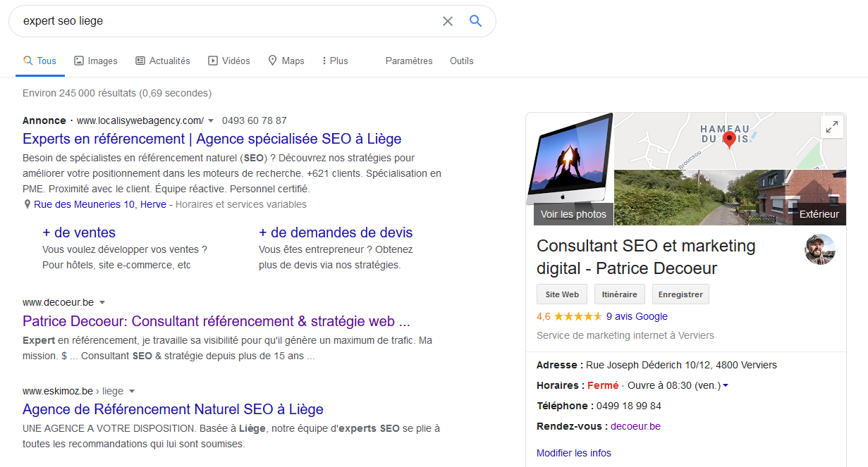
Task: Open Patrice Decoeur's round profile photo
Action: [x=820, y=249]
